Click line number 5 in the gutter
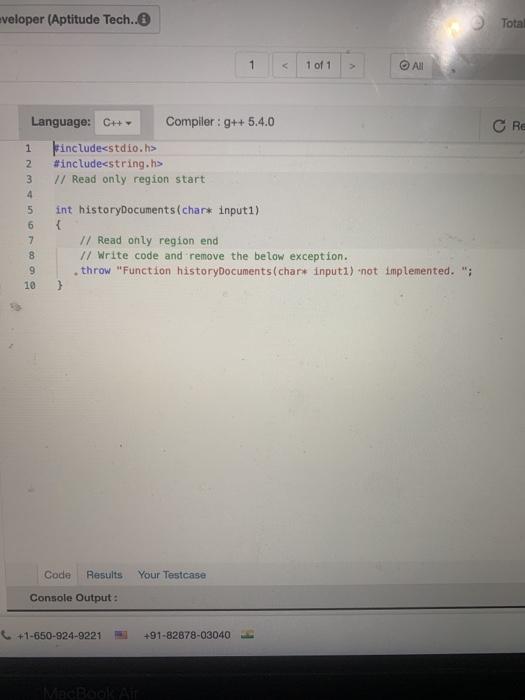Screen dimensions: 525x700 tap(30, 210)
